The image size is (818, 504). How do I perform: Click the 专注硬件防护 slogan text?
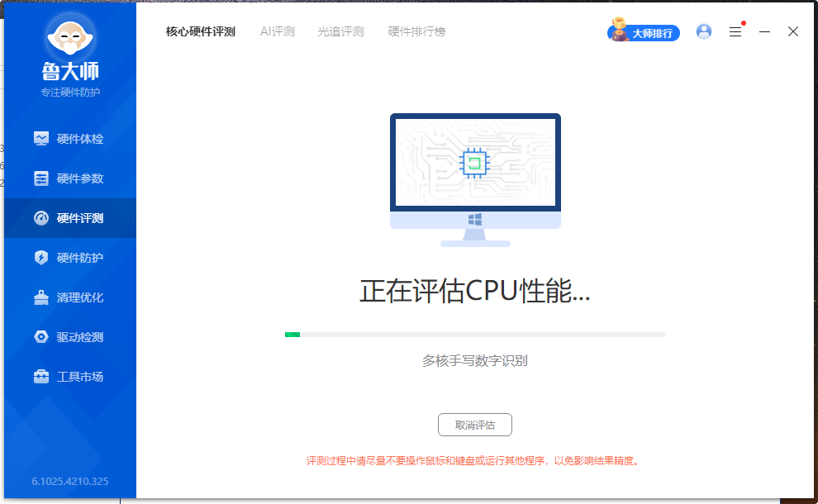point(70,93)
